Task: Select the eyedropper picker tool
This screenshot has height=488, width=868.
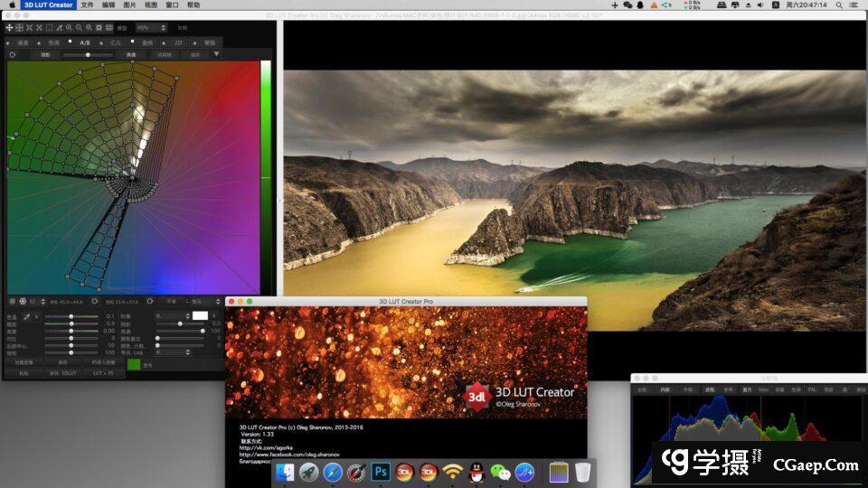Action: pos(26,316)
